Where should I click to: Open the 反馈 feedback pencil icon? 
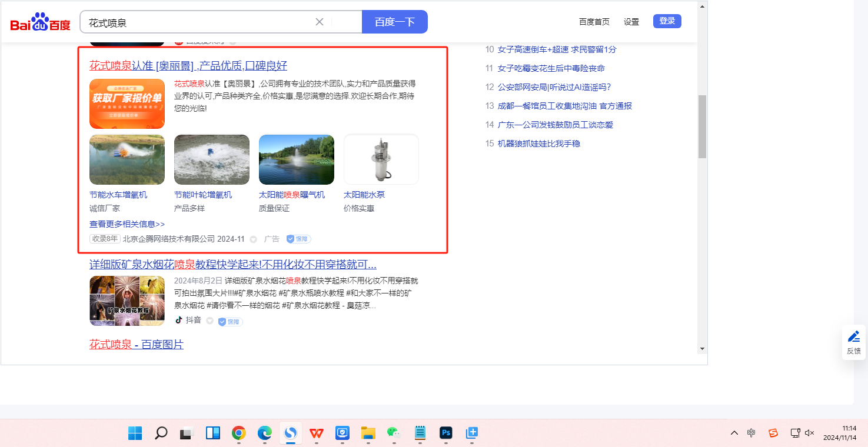(x=853, y=337)
